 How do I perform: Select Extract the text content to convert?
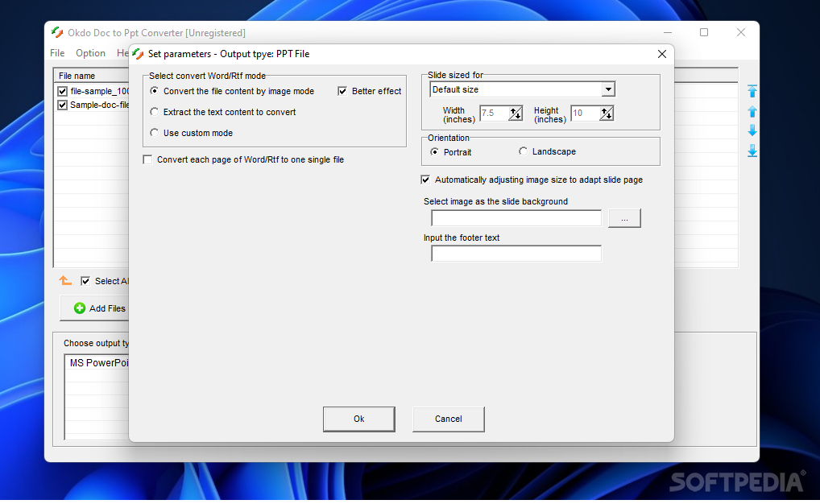pyautogui.click(x=154, y=112)
